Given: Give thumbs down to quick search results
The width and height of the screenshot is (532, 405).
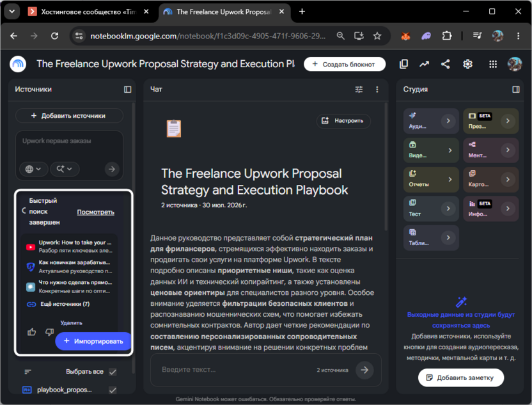Looking at the screenshot, I should [49, 332].
